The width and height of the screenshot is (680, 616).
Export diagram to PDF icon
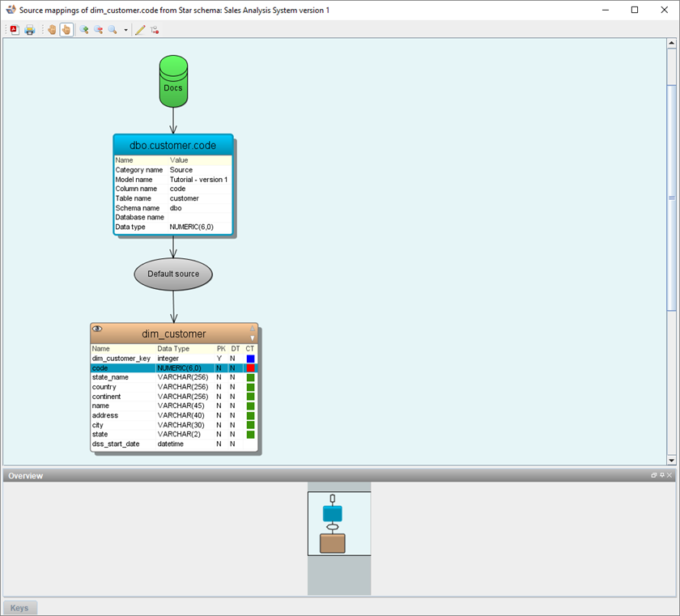click(x=15, y=30)
